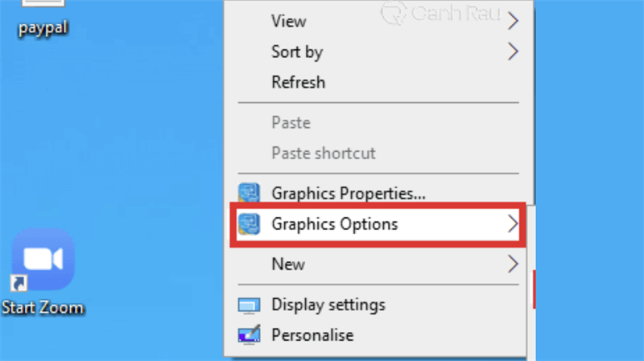644x361 pixels.
Task: Click the icon beside Personalise
Action: pos(250,334)
